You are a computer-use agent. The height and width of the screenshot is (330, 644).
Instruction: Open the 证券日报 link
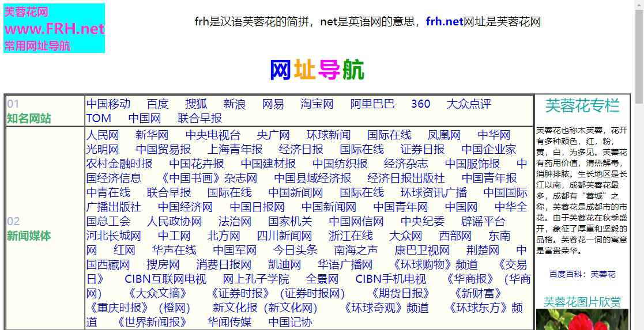tap(422, 149)
